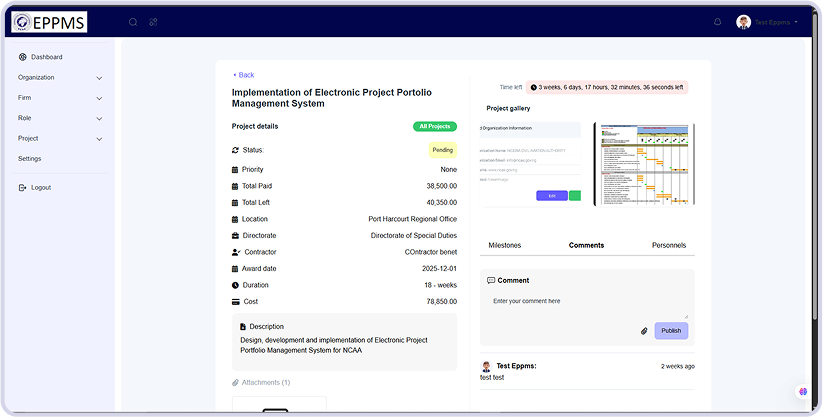The height and width of the screenshot is (417, 823).
Task: Click the search icon in top bar
Action: pyautogui.click(x=133, y=21)
